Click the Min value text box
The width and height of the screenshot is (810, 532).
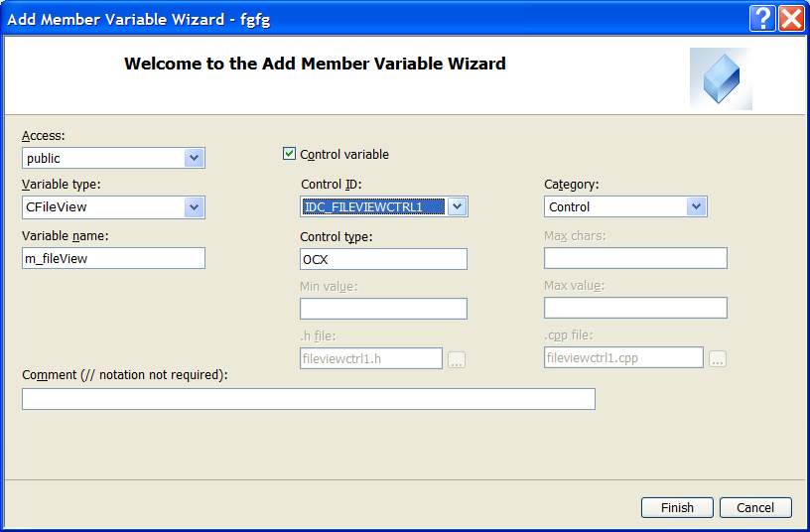[383, 309]
